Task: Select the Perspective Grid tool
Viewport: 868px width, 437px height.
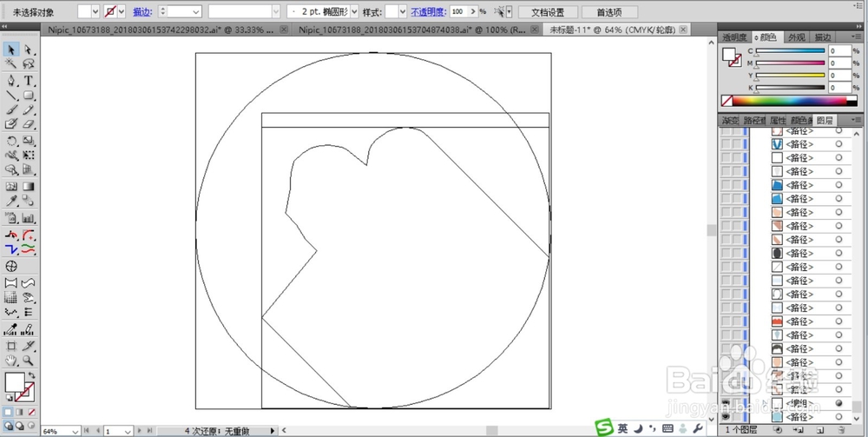Action: [29, 170]
